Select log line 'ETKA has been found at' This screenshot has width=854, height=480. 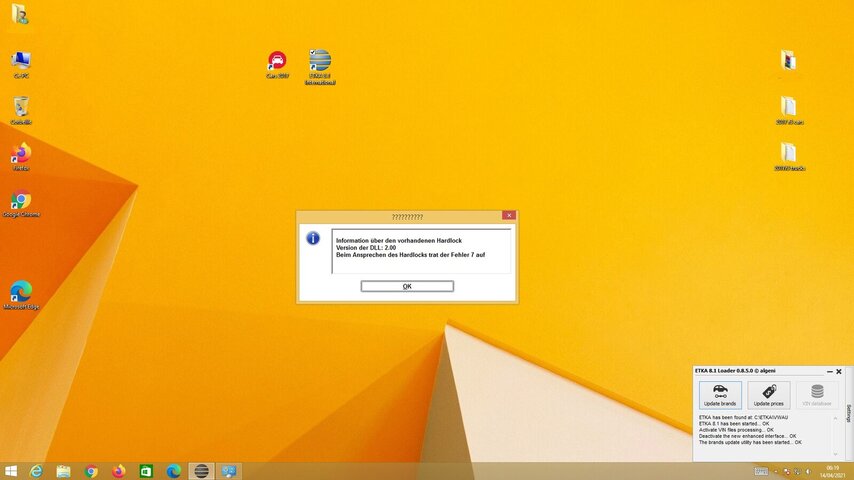click(743, 417)
